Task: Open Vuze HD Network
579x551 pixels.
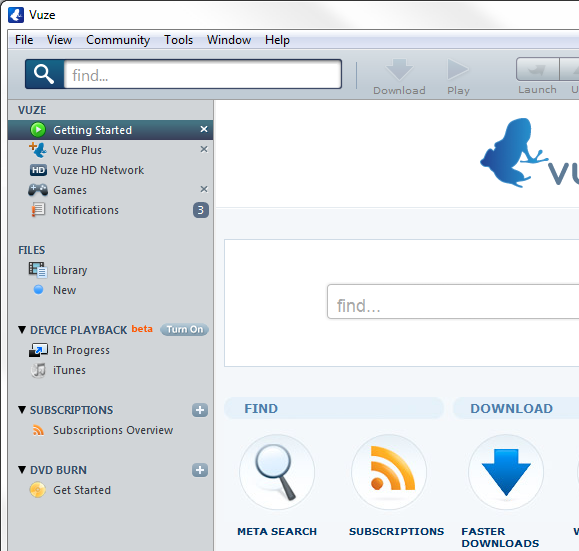Action: [110, 170]
